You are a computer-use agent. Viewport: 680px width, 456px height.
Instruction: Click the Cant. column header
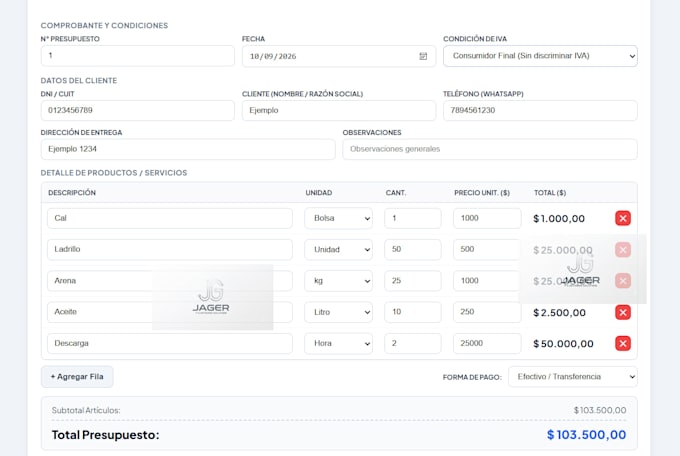(396, 193)
